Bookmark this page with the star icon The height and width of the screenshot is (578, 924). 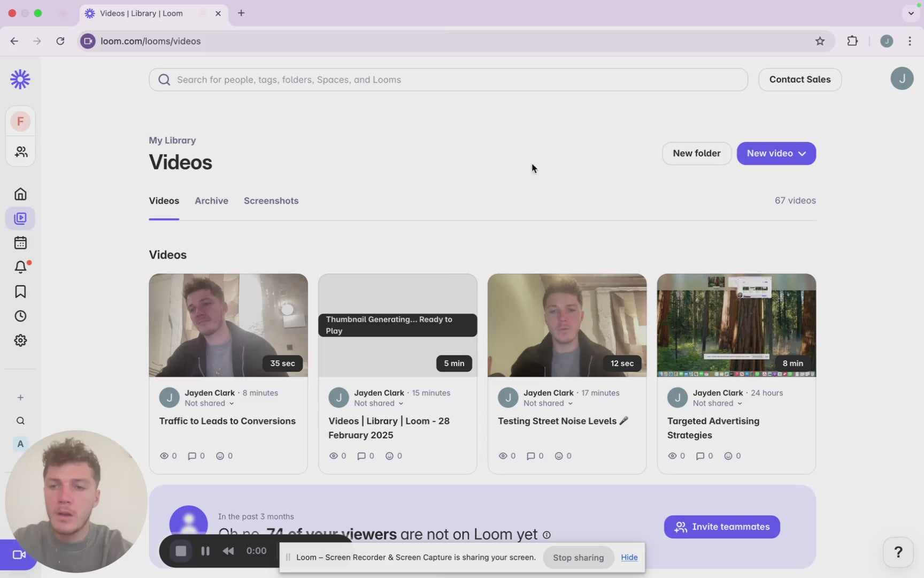820,41
